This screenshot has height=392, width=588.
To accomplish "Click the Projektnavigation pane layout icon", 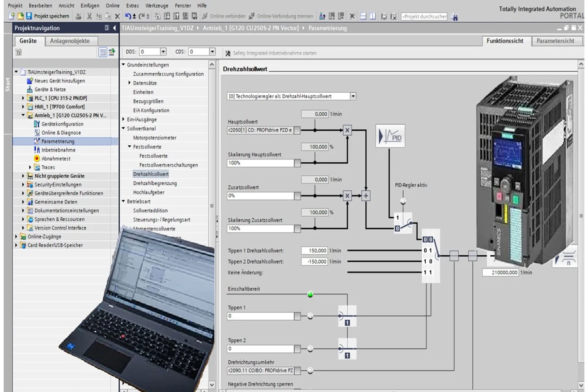I will point(107,28).
